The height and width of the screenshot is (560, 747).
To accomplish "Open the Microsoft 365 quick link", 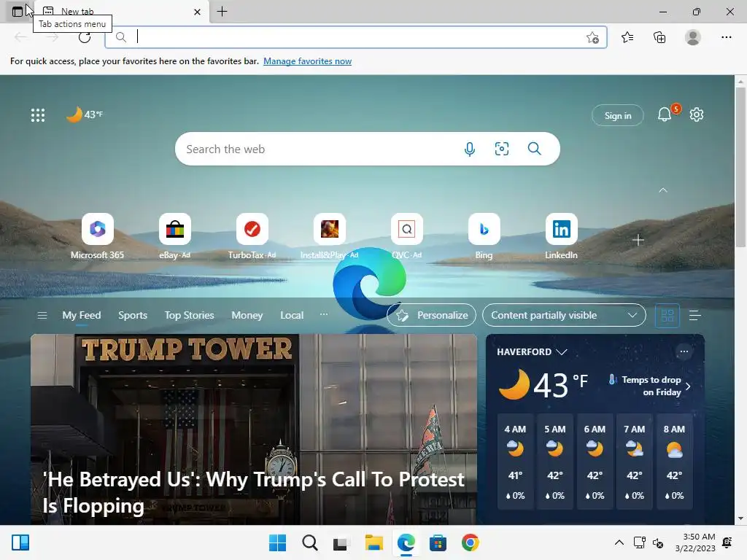I will point(97,236).
